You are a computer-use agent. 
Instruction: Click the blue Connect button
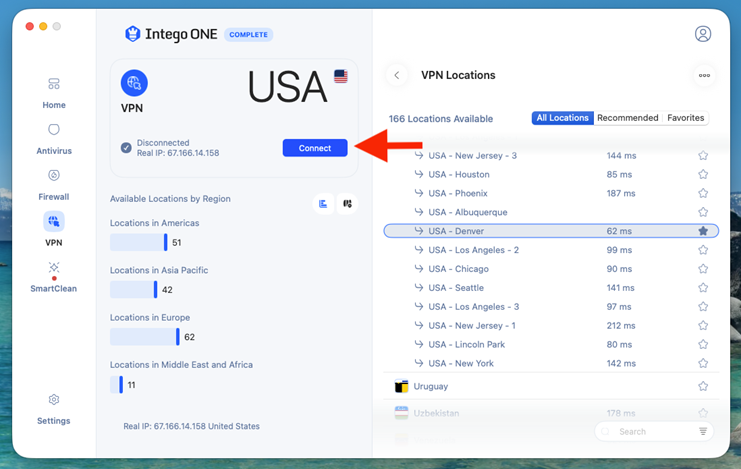[x=315, y=148]
